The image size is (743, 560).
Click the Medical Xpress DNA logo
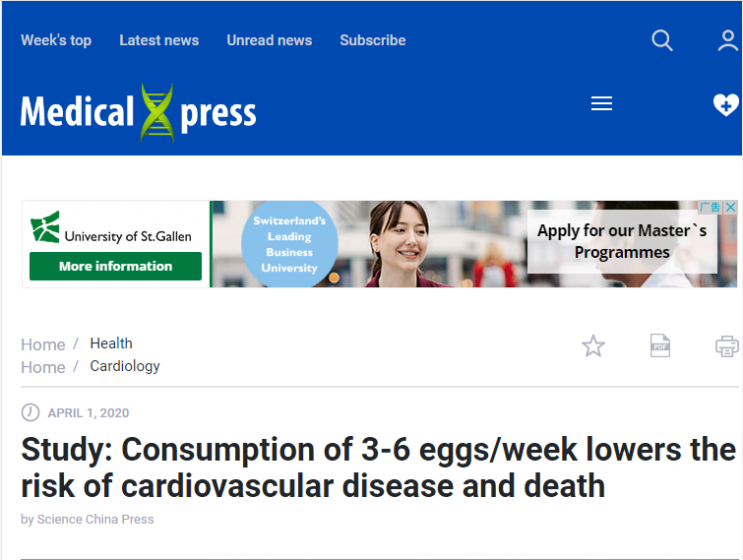pyautogui.click(x=139, y=113)
